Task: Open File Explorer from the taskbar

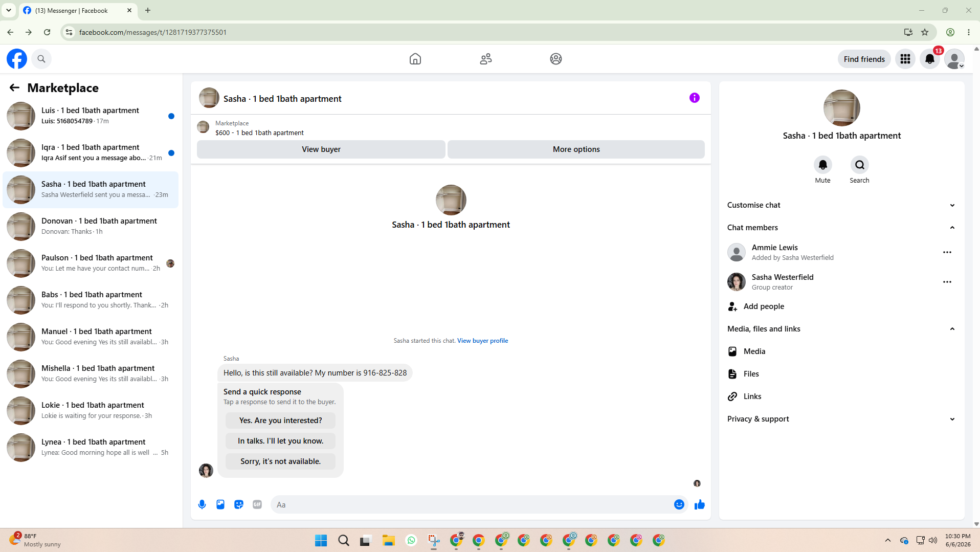Action: [x=389, y=540]
